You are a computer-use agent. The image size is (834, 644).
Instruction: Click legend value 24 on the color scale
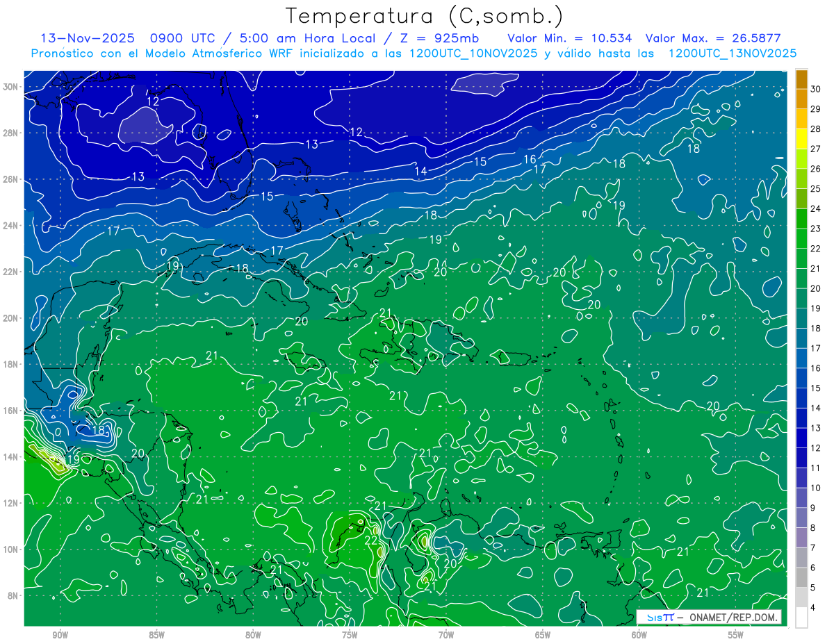point(816,209)
